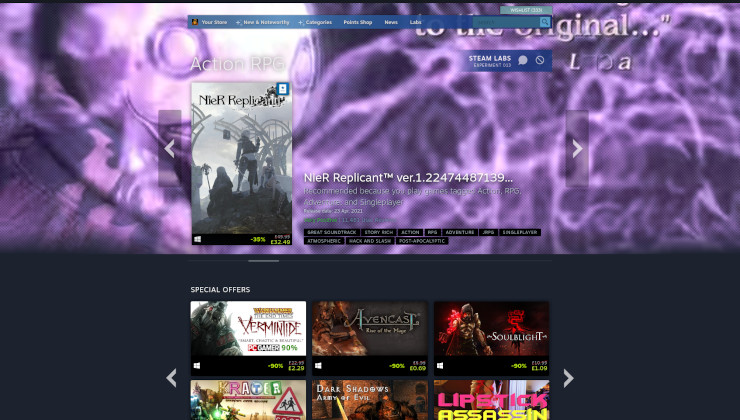The width and height of the screenshot is (740, 420).
Task: Click the Action tag
Action: pos(410,232)
